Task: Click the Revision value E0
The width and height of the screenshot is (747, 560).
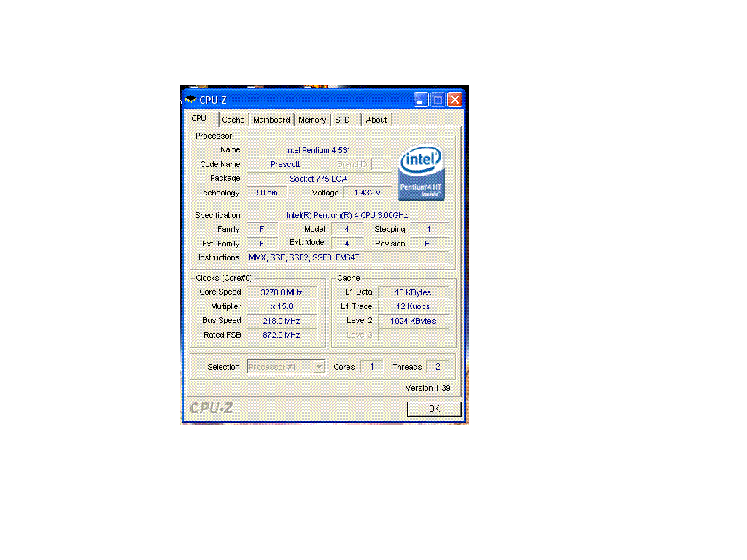Action: pos(429,244)
